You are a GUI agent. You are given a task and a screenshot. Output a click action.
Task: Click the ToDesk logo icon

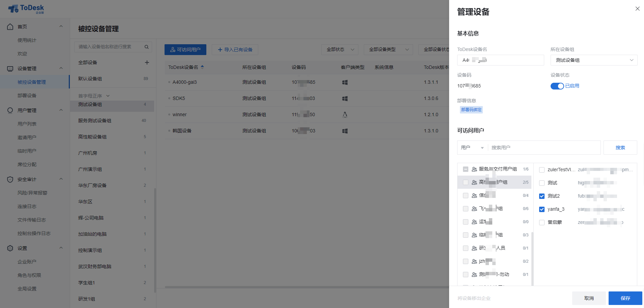pyautogui.click(x=13, y=9)
